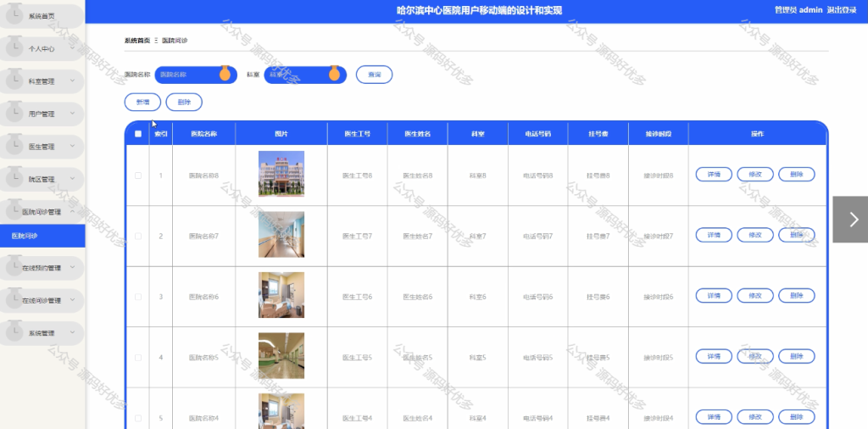The width and height of the screenshot is (868, 429).
Task: Expand the 在线预约管理 sidebar menu
Action: point(42,267)
